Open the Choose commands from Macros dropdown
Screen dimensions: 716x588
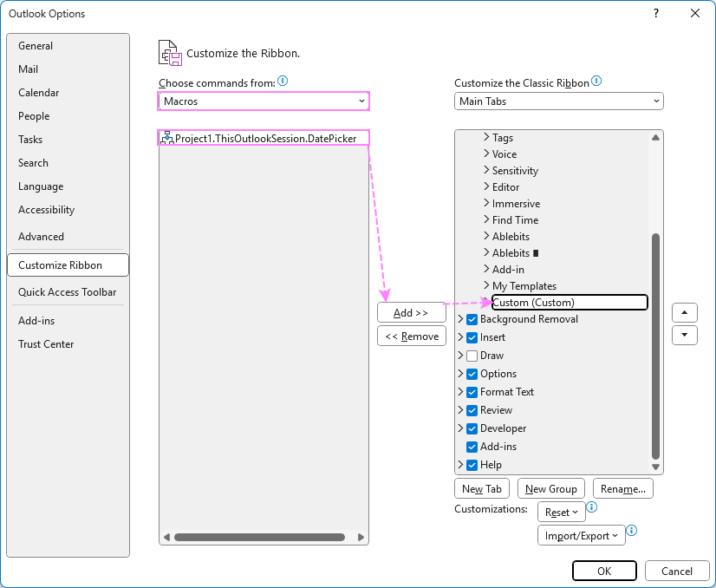pos(264,101)
